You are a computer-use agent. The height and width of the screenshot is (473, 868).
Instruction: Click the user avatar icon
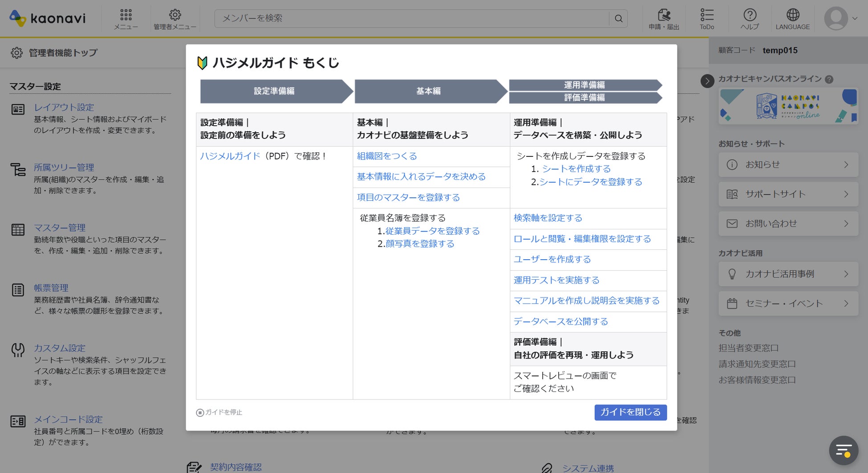coord(836,18)
